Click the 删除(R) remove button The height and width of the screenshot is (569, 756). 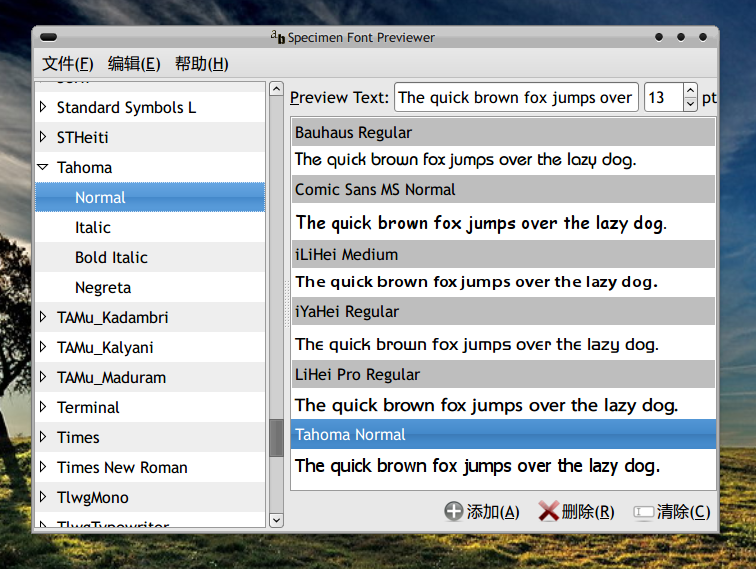tap(577, 512)
